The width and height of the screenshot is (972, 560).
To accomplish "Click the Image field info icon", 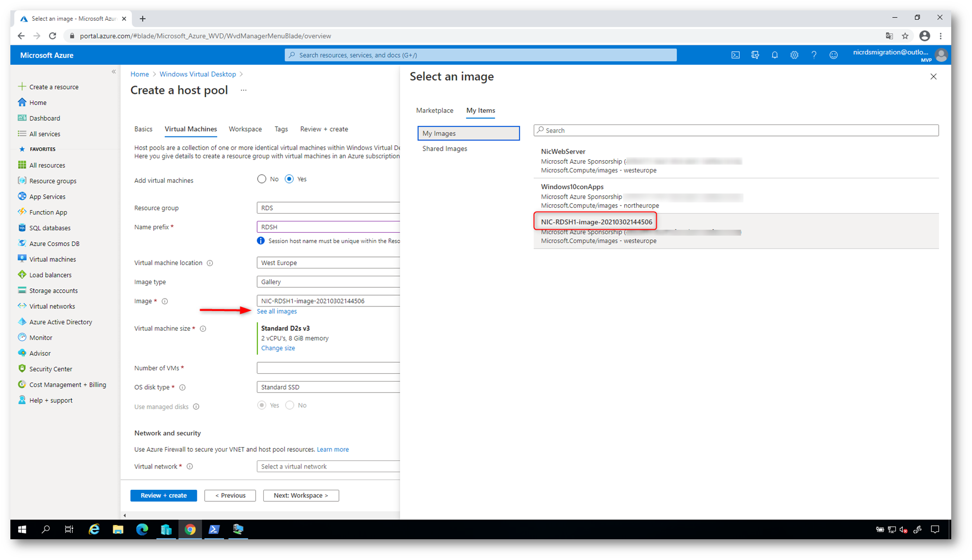I will 165,301.
